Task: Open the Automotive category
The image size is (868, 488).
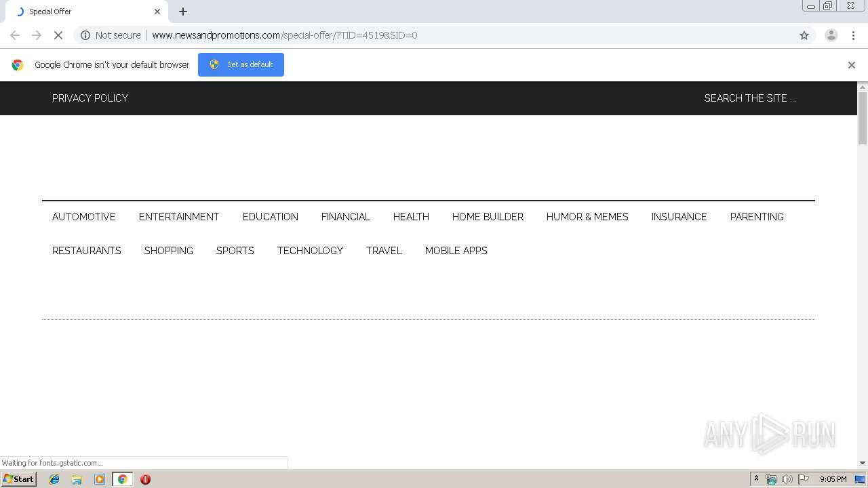Action: point(84,217)
